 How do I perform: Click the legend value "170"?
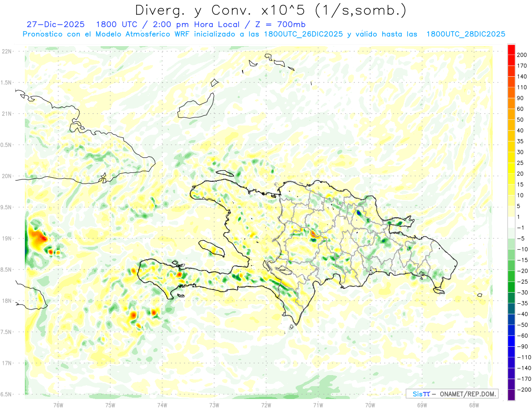[521, 66]
